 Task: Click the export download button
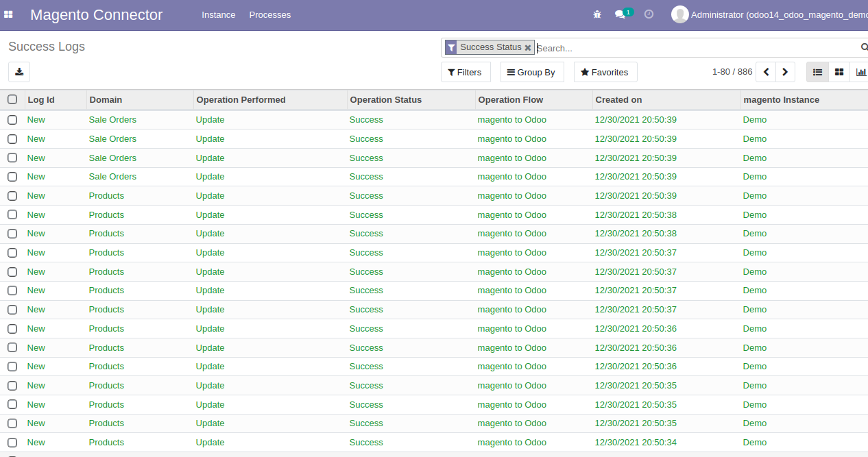pos(19,72)
